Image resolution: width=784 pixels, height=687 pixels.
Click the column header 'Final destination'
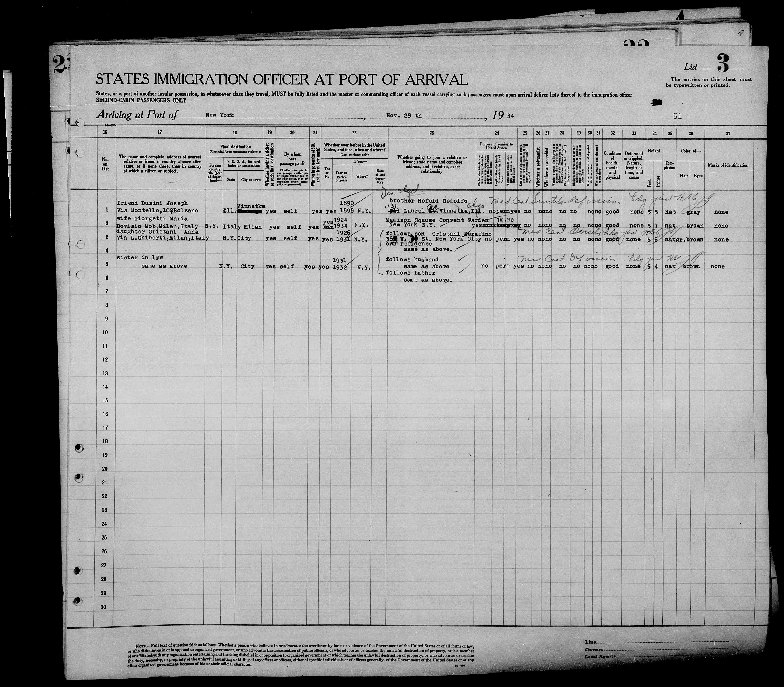[x=236, y=147]
